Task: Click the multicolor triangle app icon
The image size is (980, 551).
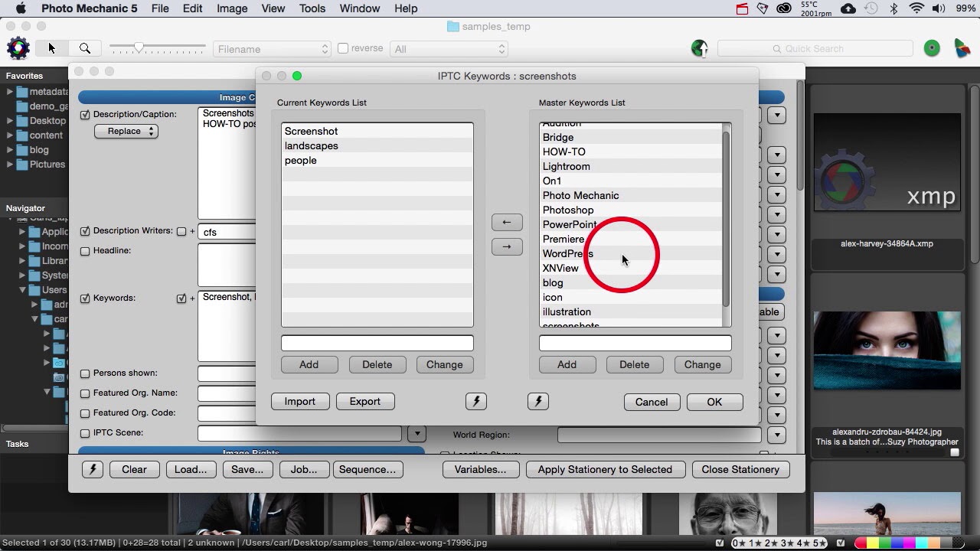Action: tap(962, 48)
